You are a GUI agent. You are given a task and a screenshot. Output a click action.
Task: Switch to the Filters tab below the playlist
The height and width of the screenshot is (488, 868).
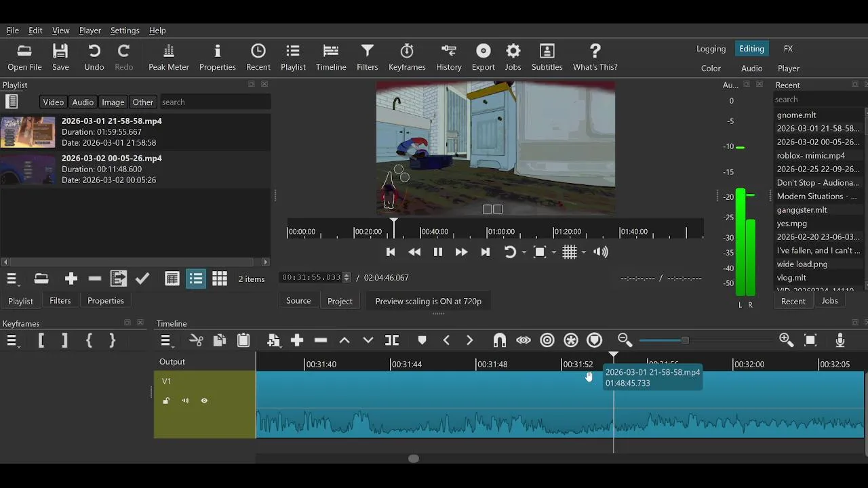(x=60, y=300)
